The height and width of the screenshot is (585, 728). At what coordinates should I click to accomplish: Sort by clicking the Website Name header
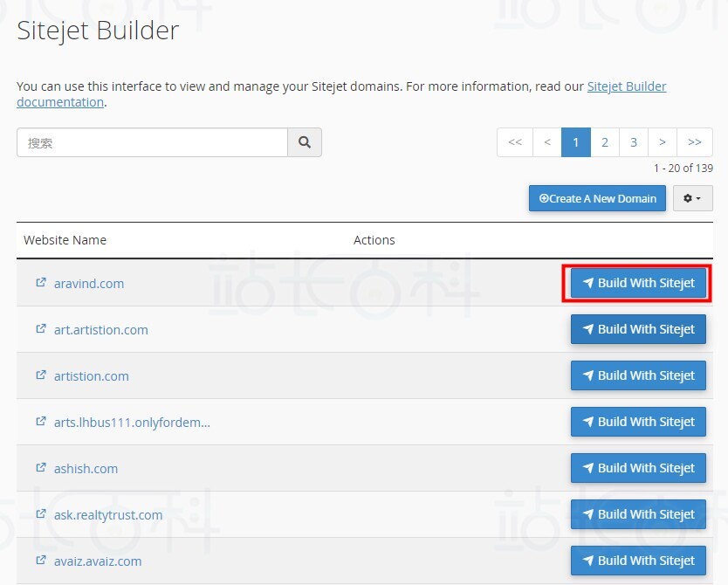65,239
